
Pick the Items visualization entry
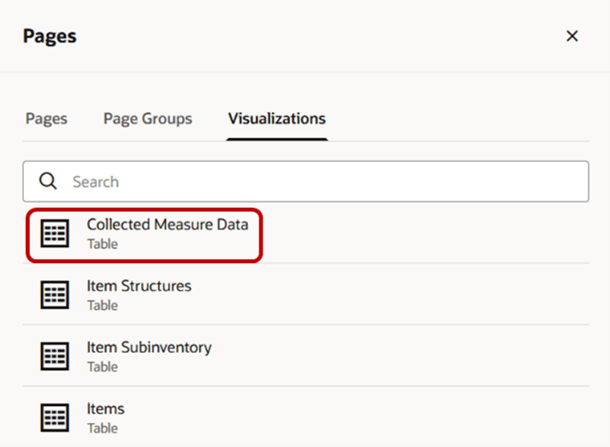(105, 409)
